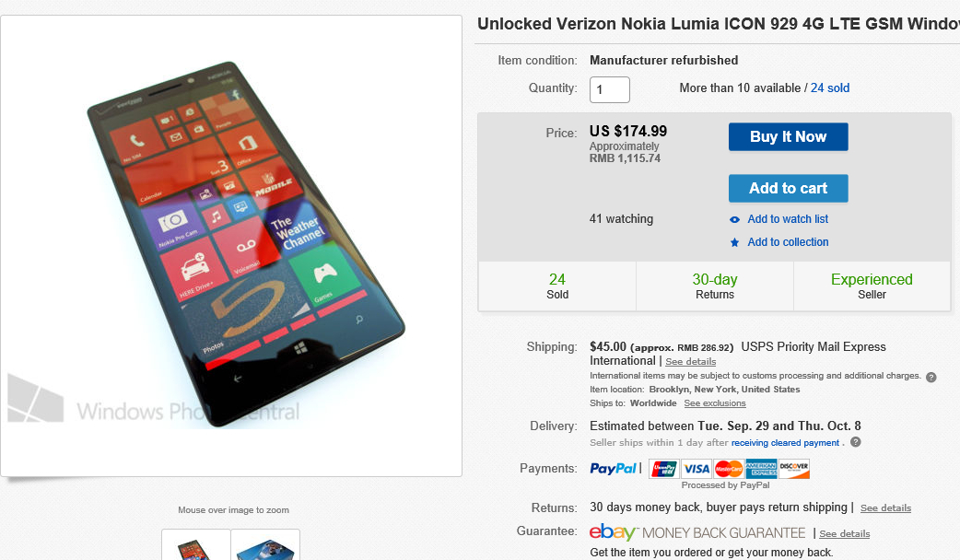Click the Quantity input field
This screenshot has width=960, height=560.
point(610,89)
